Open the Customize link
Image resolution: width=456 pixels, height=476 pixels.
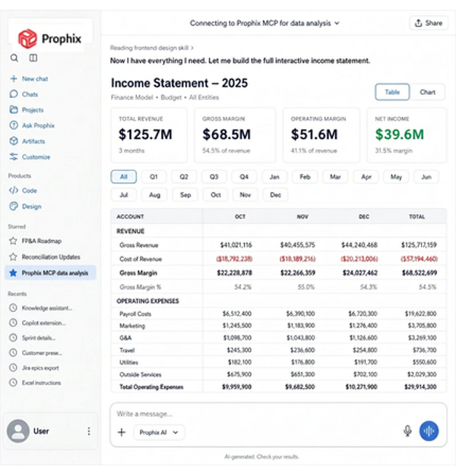click(x=36, y=157)
